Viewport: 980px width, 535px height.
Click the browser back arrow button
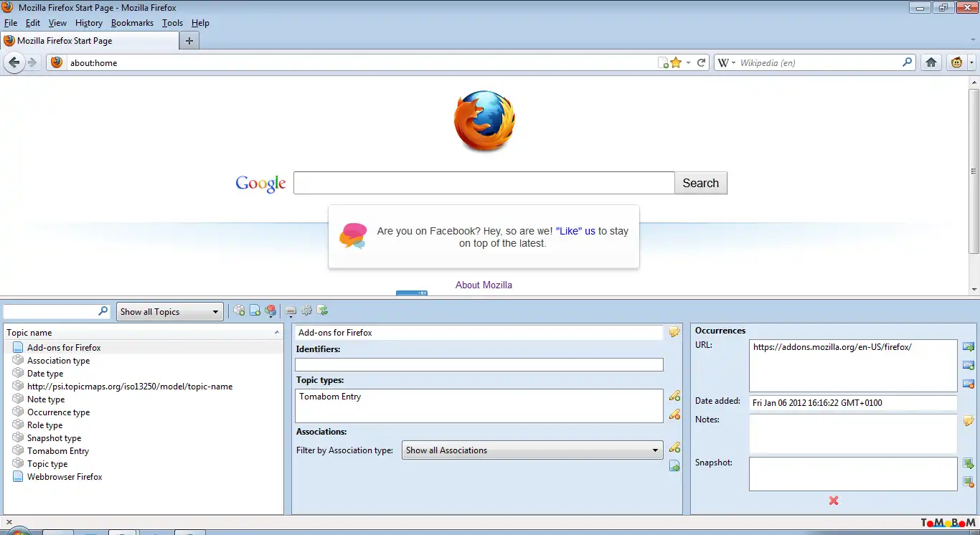click(x=14, y=62)
